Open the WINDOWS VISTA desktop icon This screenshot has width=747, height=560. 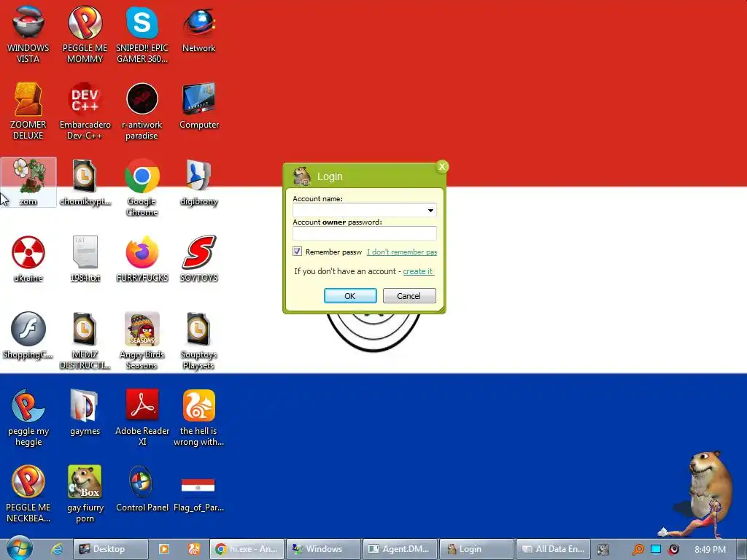pos(28,34)
